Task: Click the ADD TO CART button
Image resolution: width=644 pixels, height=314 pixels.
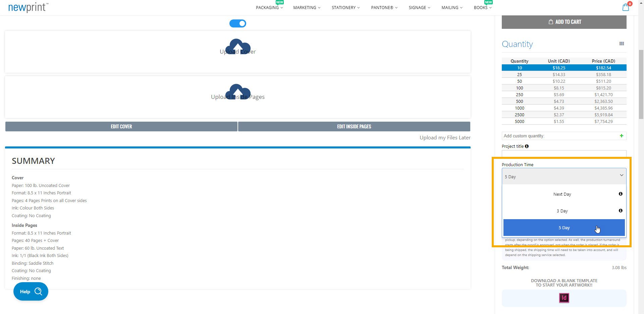Action: click(564, 21)
